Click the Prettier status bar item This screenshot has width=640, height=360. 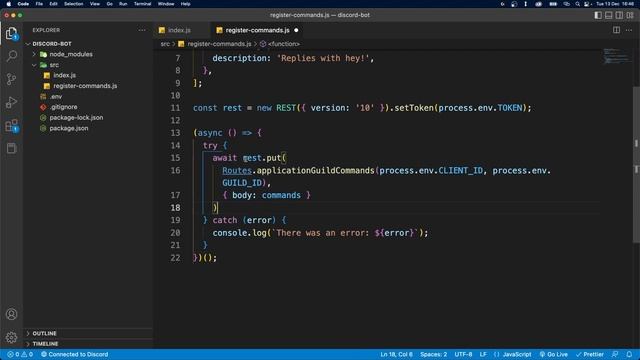[x=589, y=354]
